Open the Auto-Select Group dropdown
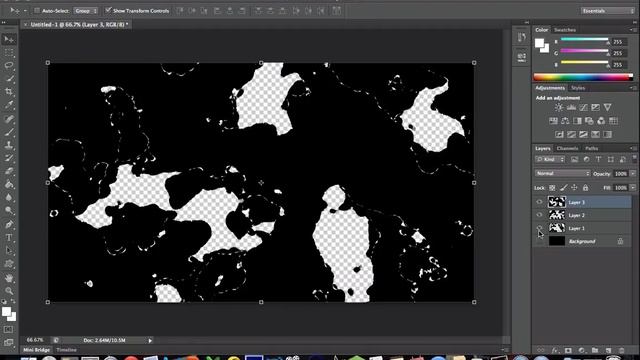The width and height of the screenshot is (640, 360). [x=86, y=11]
